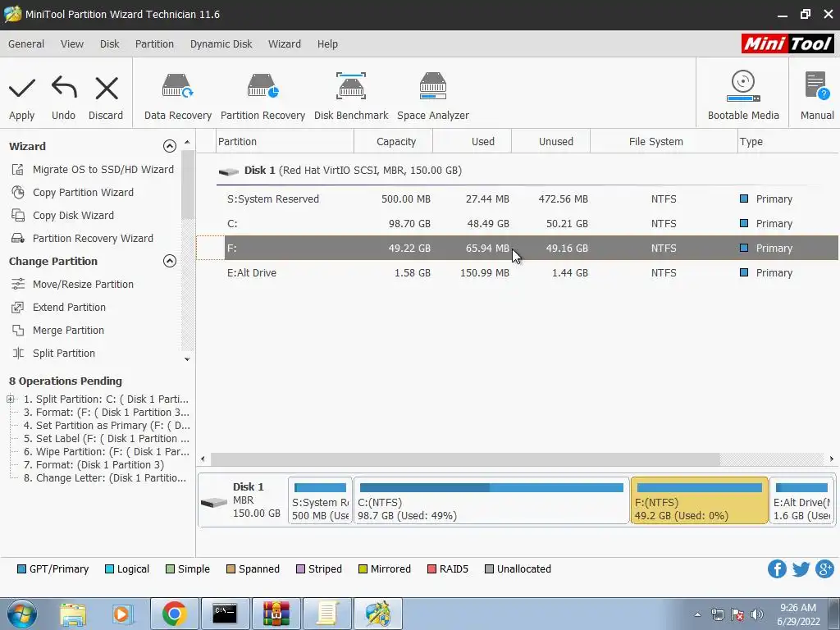
Task: Open the General menu
Action: pyautogui.click(x=25, y=44)
